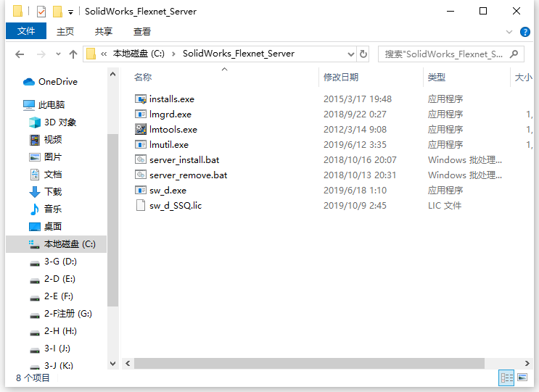
Task: Click date 2019/10/9 2:45 cell
Action: pos(355,206)
